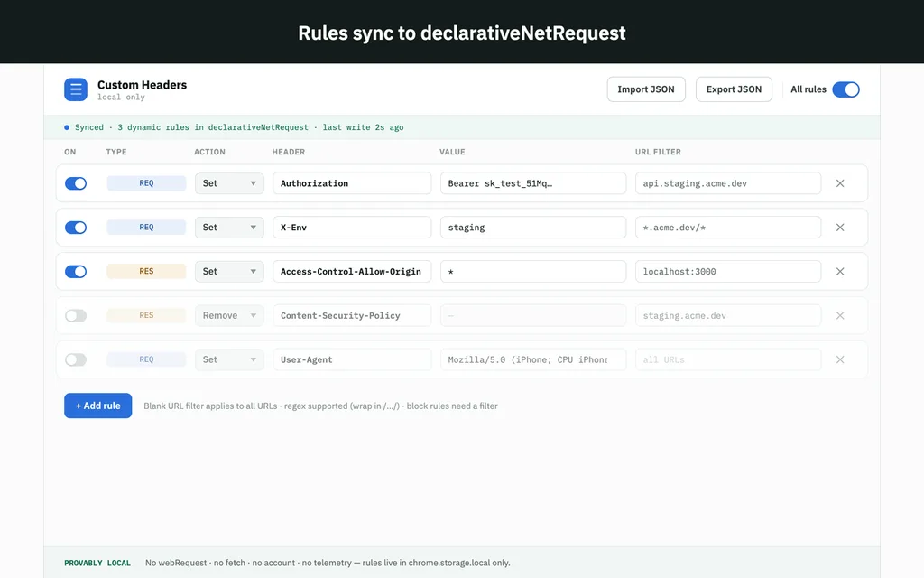
Task: Disable the Authorization rule toggle
Action: click(x=76, y=183)
